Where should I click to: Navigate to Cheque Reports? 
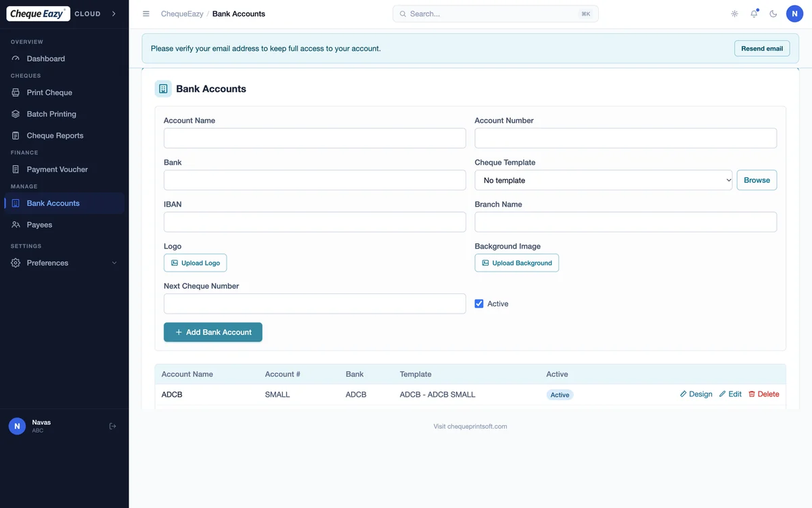(x=64, y=136)
